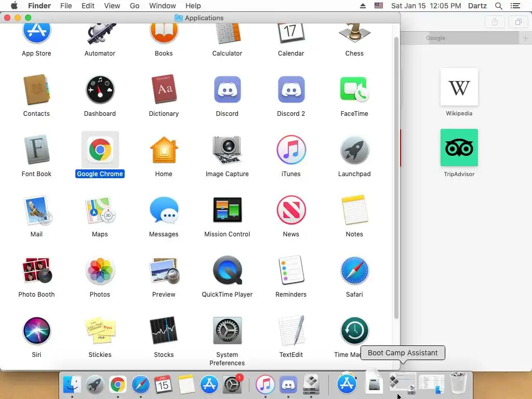This screenshot has width=532, height=399.
Task: Select the FaceTime app icon
Action: pyautogui.click(x=354, y=89)
